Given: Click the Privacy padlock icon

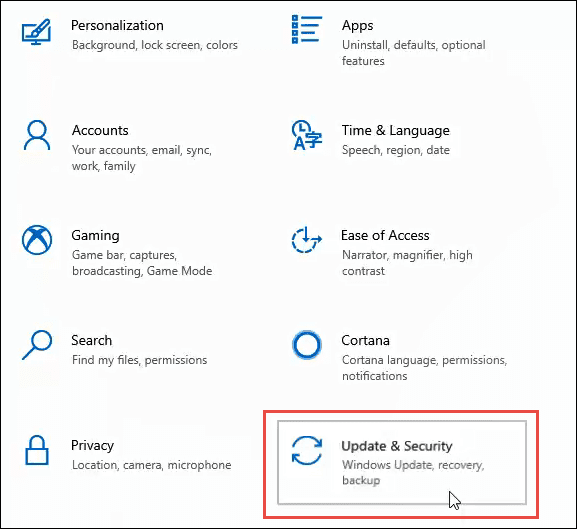Looking at the screenshot, I should [x=37, y=450].
